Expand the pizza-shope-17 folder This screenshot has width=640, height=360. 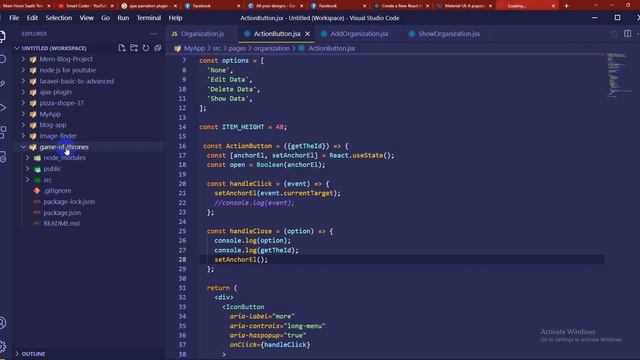pyautogui.click(x=23, y=103)
